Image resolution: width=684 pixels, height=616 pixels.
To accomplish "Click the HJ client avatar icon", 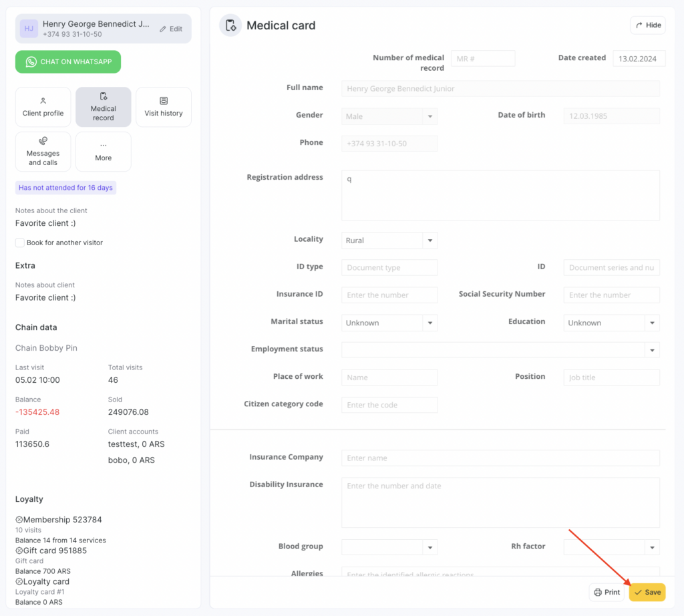I will click(x=29, y=29).
